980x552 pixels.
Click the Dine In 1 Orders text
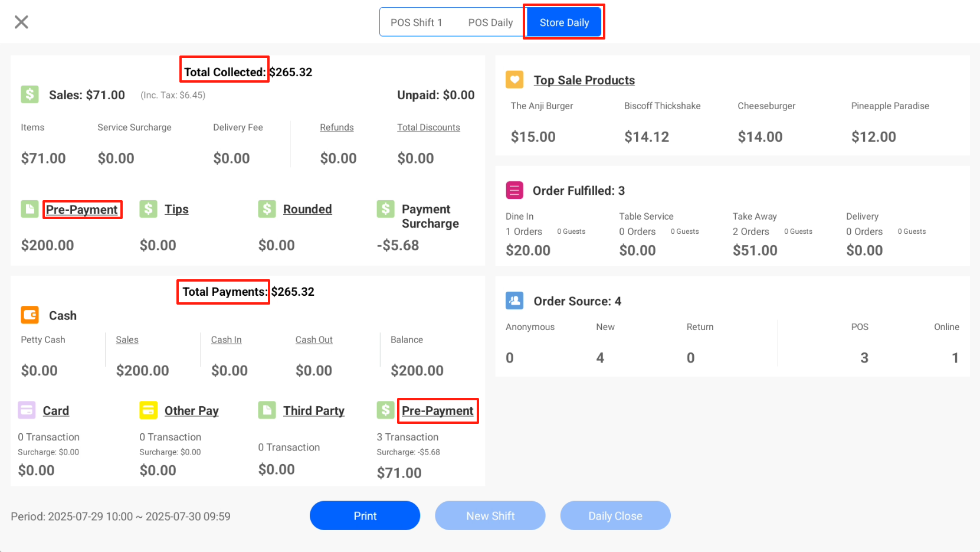tap(524, 231)
